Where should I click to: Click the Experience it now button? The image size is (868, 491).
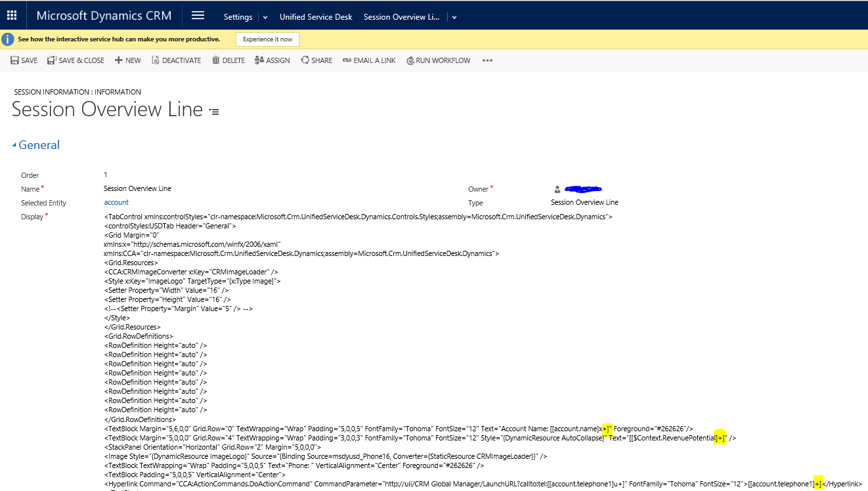point(267,39)
